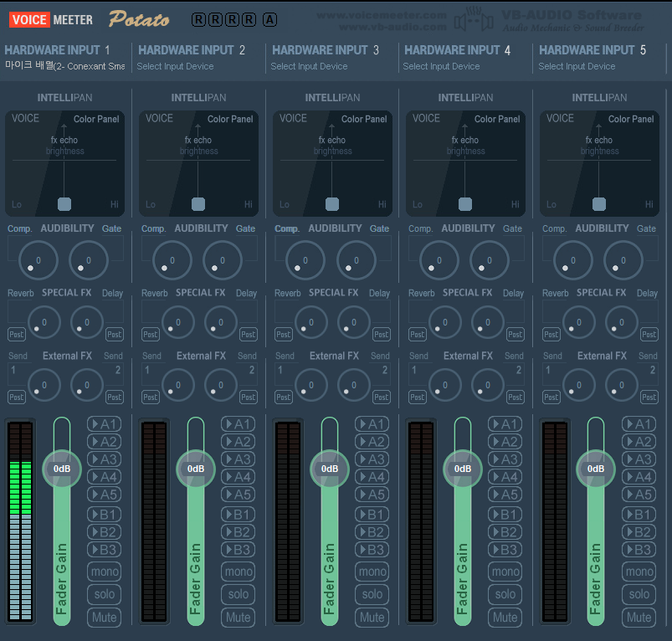Toggle Send 1 Post button on Input 2
Image resolution: width=672 pixels, height=641 pixels.
[x=151, y=397]
